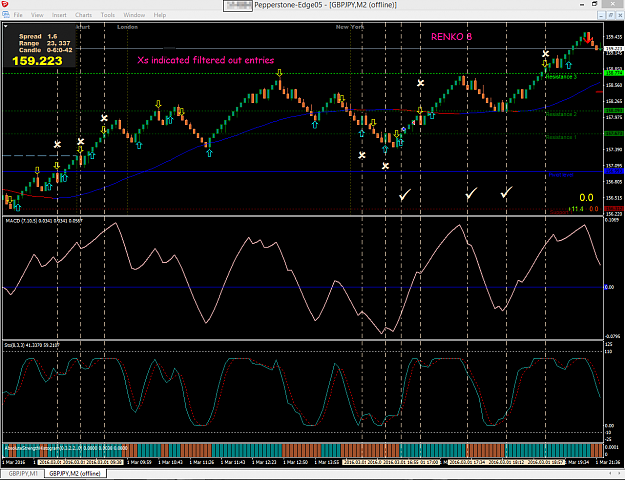Click the '1 Mar 09:59' time axis label

tap(139, 462)
